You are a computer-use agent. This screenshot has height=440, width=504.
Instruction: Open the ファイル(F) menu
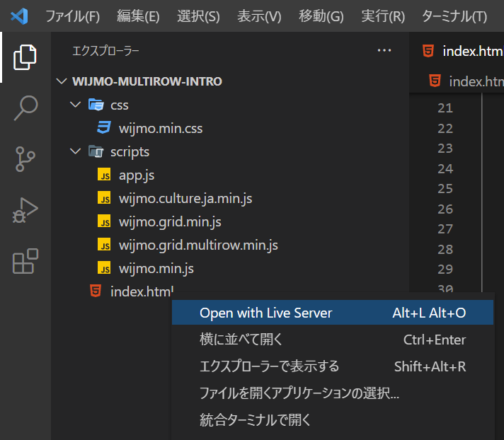73,16
